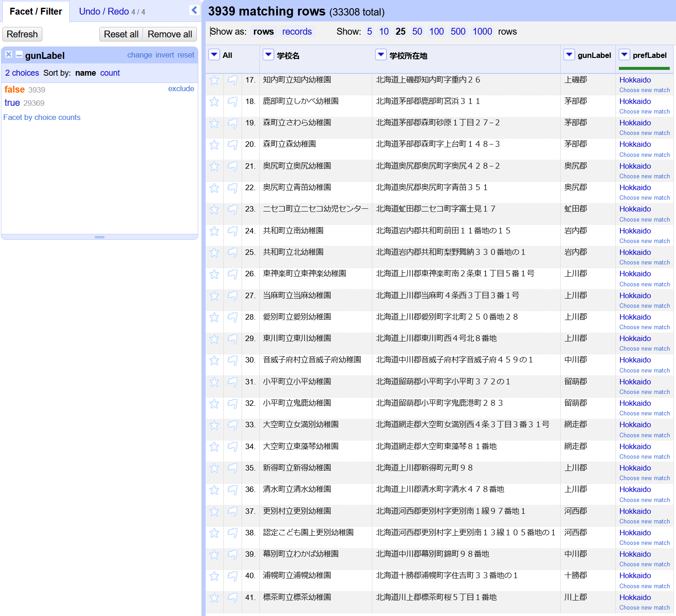Flag row 29 東川町立東川幼稚園
The height and width of the screenshot is (616, 676).
click(x=232, y=339)
